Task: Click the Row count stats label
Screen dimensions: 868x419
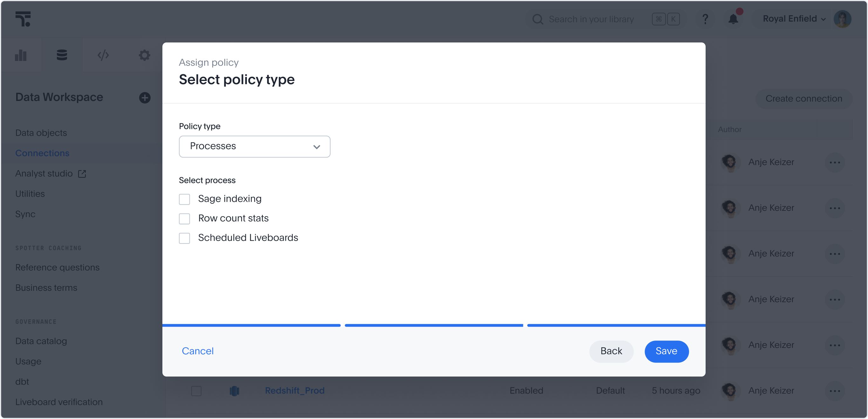Action: [x=234, y=218]
